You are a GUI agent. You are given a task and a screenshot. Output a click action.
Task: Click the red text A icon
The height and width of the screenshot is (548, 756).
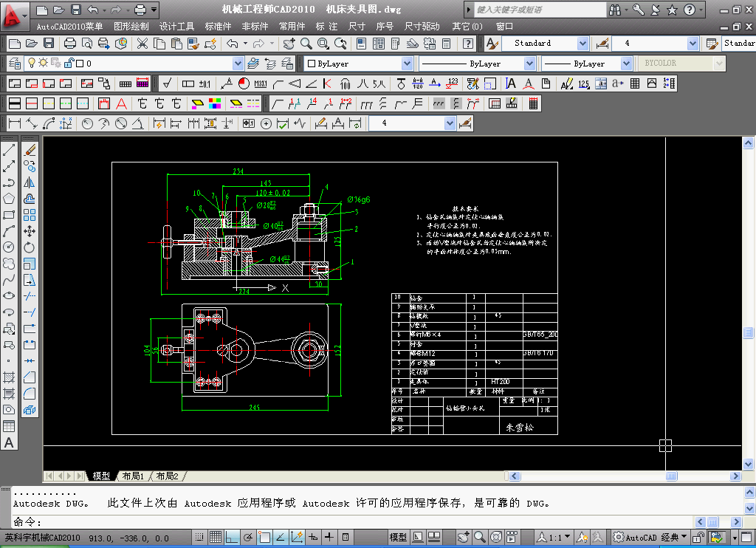pos(122,103)
